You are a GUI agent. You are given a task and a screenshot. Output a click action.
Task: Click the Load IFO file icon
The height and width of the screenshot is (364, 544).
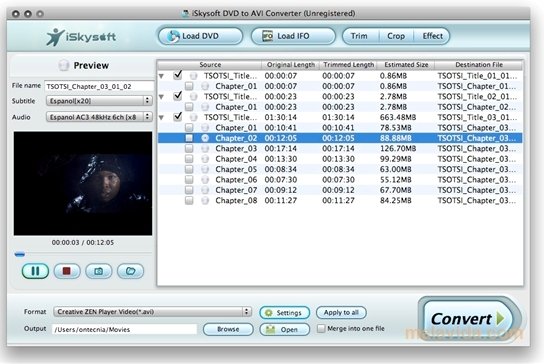point(267,36)
